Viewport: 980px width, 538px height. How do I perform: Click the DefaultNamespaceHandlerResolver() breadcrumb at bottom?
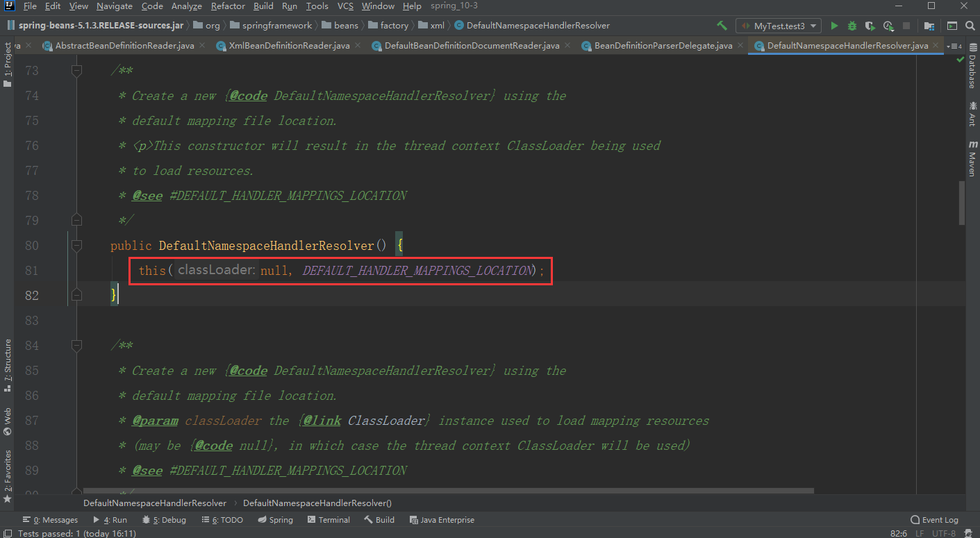click(x=317, y=503)
